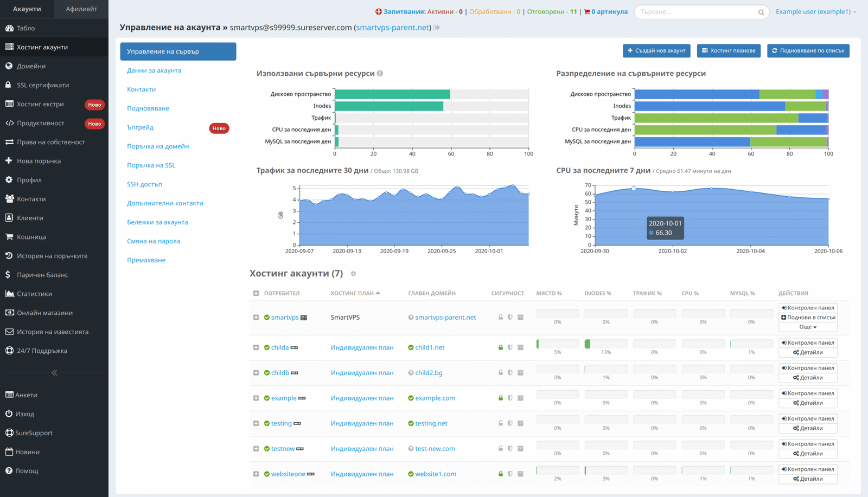Click the green padlock in child1.net row
Image resolution: width=868 pixels, height=497 pixels.
pyautogui.click(x=501, y=347)
